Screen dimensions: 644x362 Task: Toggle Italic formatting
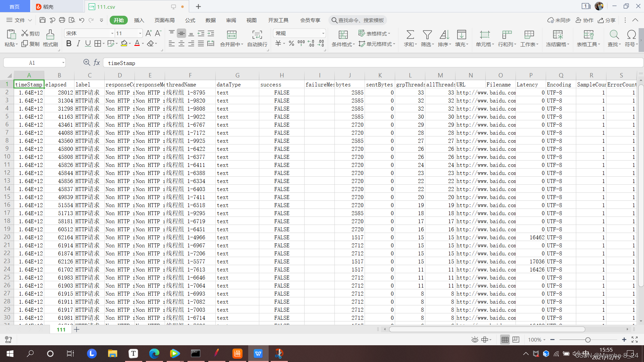pos(78,44)
